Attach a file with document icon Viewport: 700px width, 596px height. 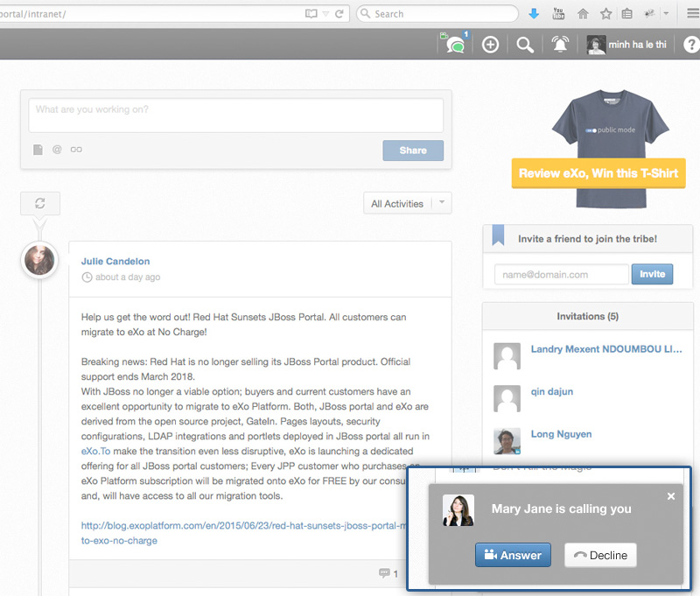click(x=38, y=150)
